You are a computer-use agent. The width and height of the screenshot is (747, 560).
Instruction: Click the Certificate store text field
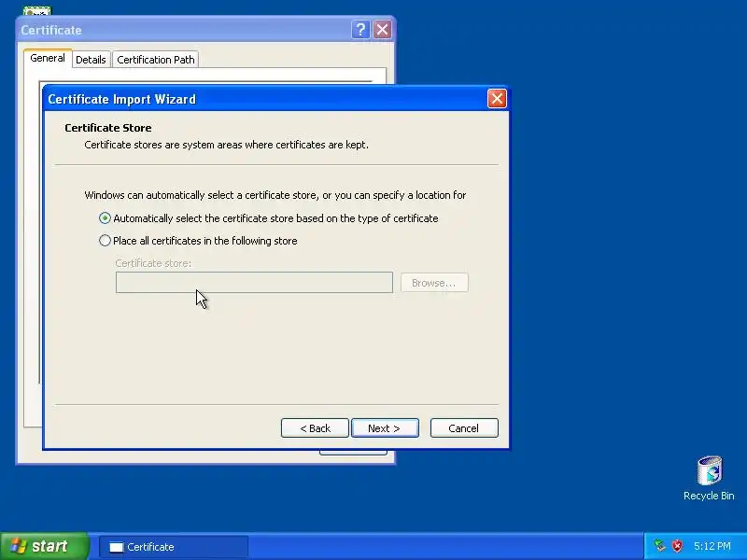click(254, 283)
